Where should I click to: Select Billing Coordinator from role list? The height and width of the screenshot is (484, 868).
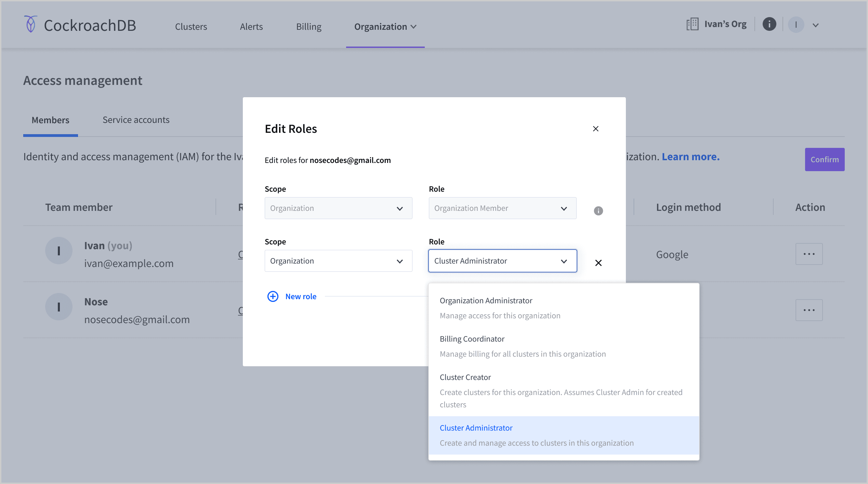tap(564, 346)
